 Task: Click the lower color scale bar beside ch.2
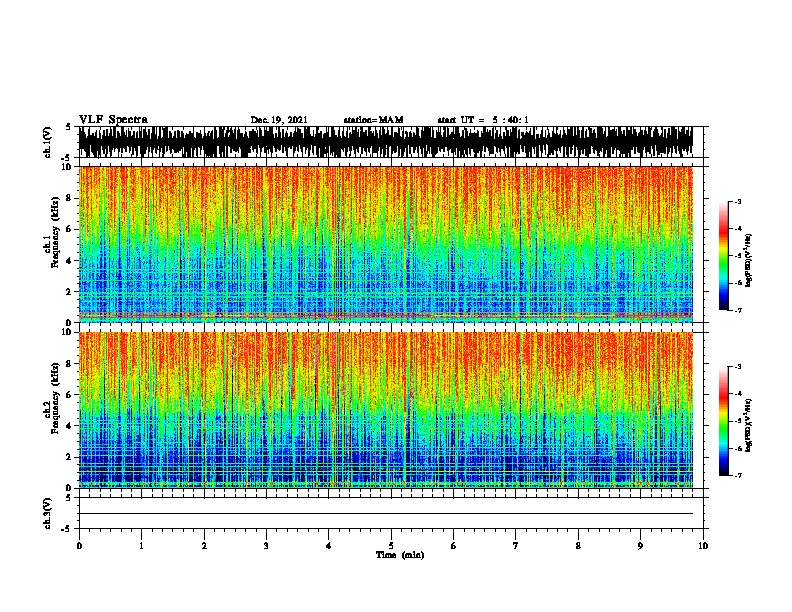click(724, 421)
